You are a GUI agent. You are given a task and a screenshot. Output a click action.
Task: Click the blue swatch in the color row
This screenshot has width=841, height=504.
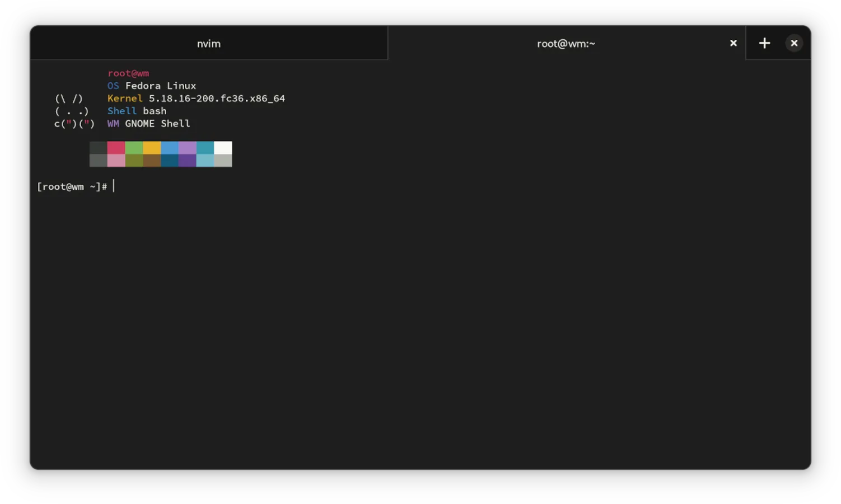click(170, 147)
